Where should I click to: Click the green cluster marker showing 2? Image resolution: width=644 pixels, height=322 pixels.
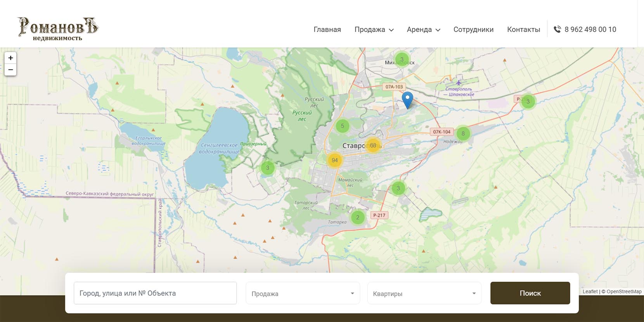click(357, 217)
